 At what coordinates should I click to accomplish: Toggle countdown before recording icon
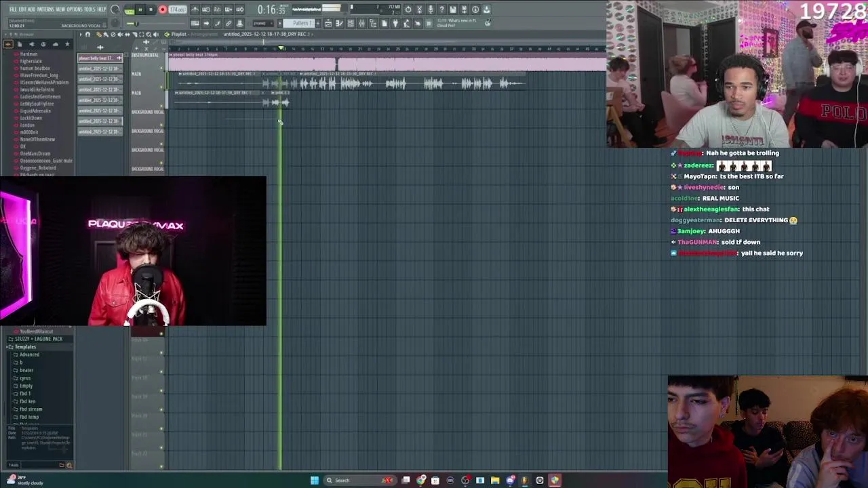(217, 9)
